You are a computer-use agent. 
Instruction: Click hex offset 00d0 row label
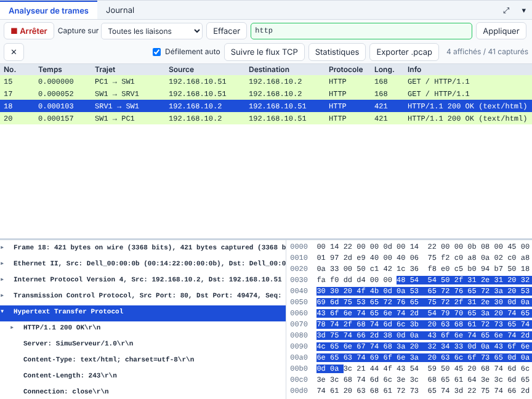(299, 391)
